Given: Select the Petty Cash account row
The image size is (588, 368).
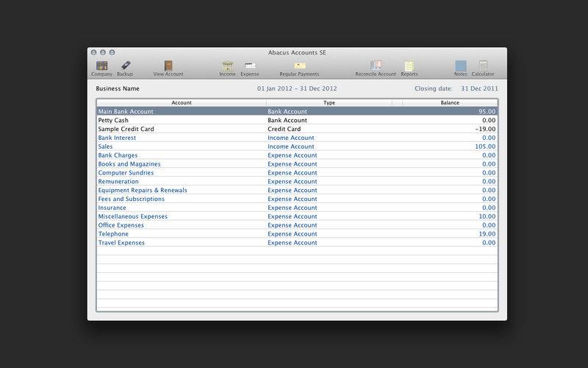Looking at the screenshot, I should pyautogui.click(x=297, y=120).
